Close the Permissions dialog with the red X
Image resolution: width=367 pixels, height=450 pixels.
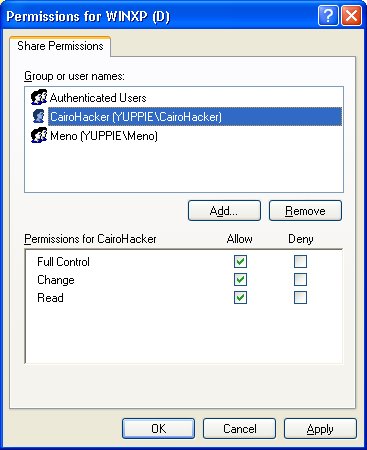(351, 15)
